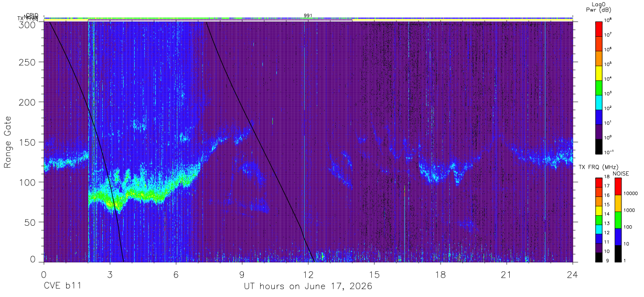Click the yellow segment of TX FRQ colorbar
The width and height of the screenshot is (644, 297).
point(599,211)
